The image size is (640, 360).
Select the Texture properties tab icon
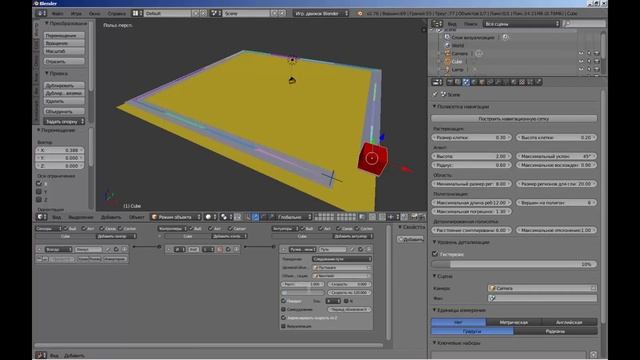[x=522, y=82]
